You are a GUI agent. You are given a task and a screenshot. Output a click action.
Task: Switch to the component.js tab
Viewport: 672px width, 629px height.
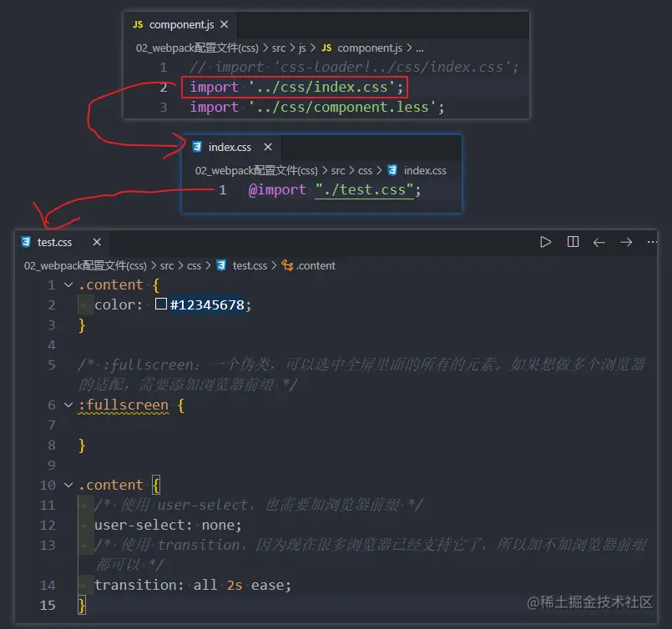(180, 24)
